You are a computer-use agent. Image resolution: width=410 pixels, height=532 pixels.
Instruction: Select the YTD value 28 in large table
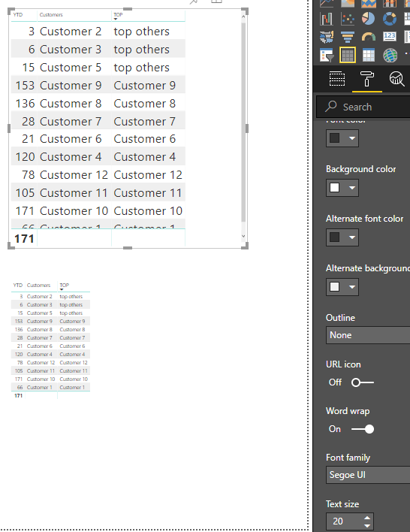point(28,121)
